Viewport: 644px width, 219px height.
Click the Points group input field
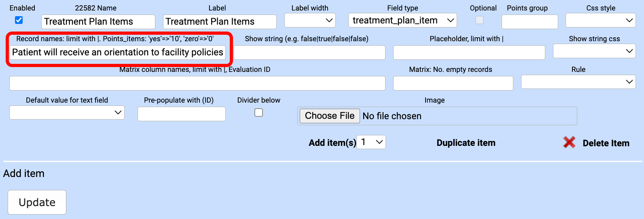click(x=530, y=22)
